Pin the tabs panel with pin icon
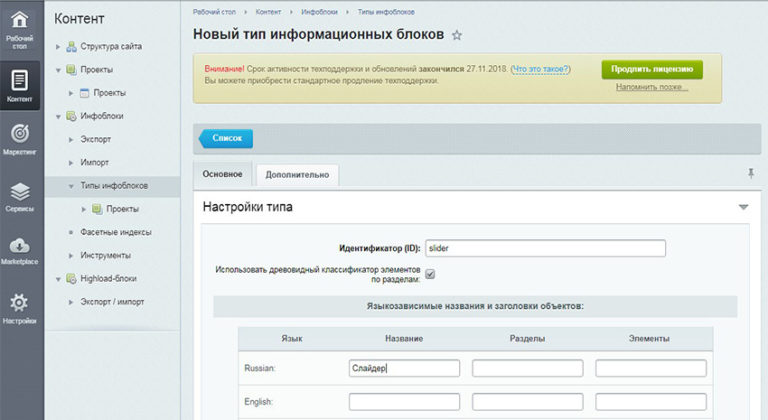The image size is (768, 420). pos(751,173)
